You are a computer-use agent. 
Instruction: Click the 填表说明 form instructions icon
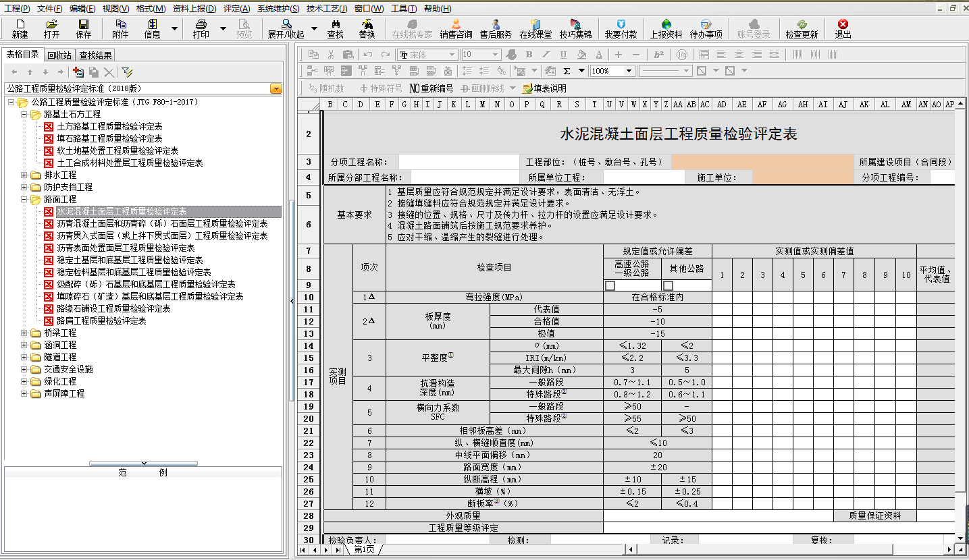[x=544, y=88]
